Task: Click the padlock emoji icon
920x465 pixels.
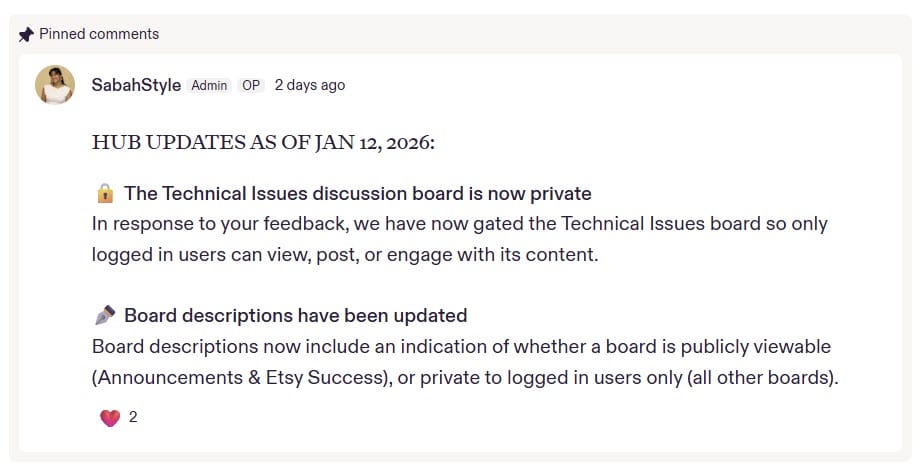Action: [x=105, y=194]
